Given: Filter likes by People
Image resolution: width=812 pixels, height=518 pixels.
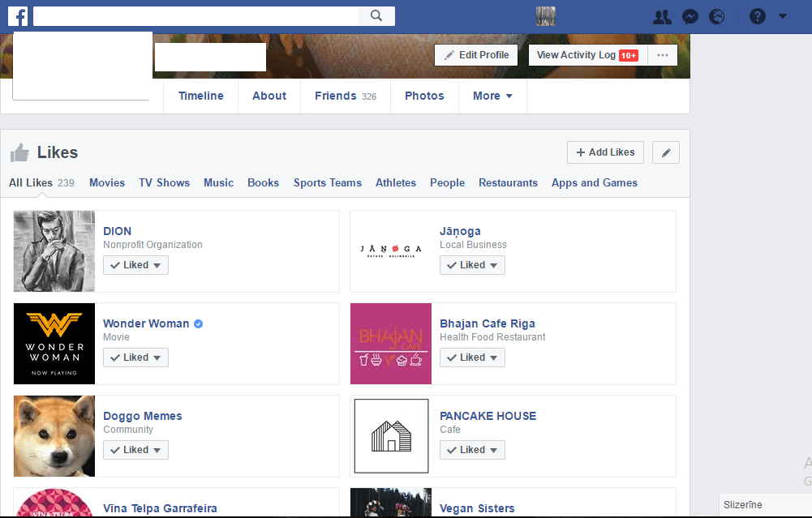Looking at the screenshot, I should tap(448, 182).
